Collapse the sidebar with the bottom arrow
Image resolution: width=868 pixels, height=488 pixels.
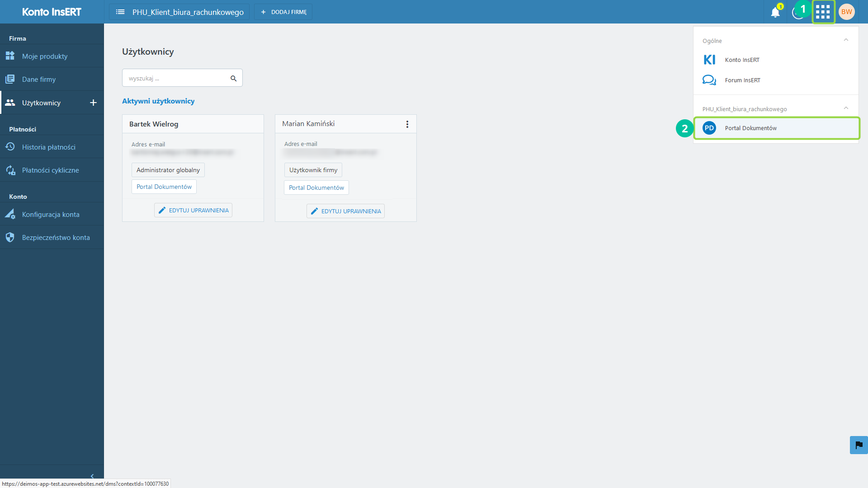point(92,476)
